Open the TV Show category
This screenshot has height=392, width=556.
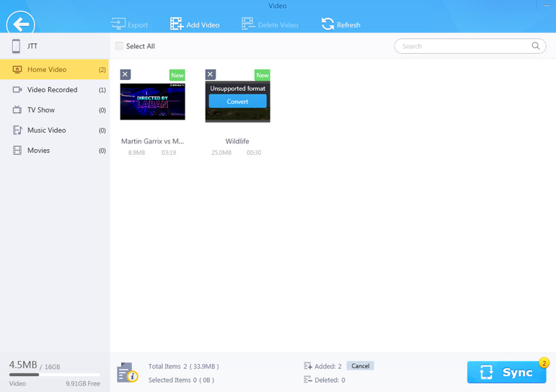[55, 110]
